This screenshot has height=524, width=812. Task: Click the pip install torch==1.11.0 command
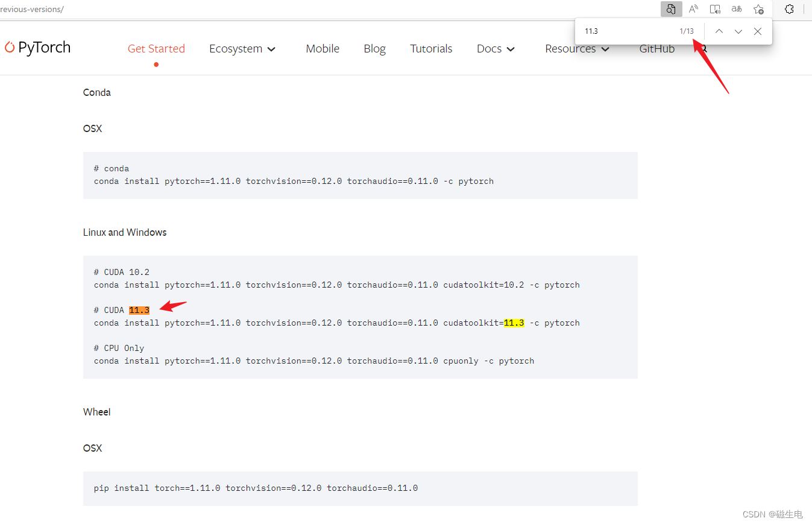click(x=256, y=488)
